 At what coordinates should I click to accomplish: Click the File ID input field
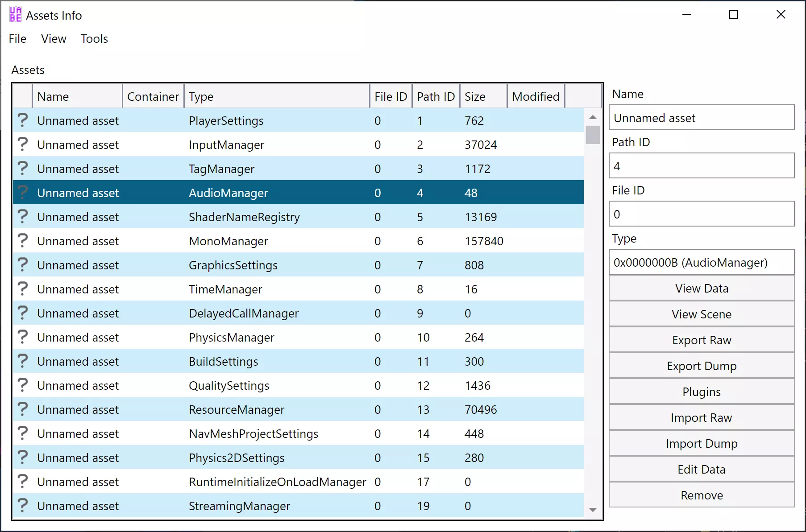702,214
